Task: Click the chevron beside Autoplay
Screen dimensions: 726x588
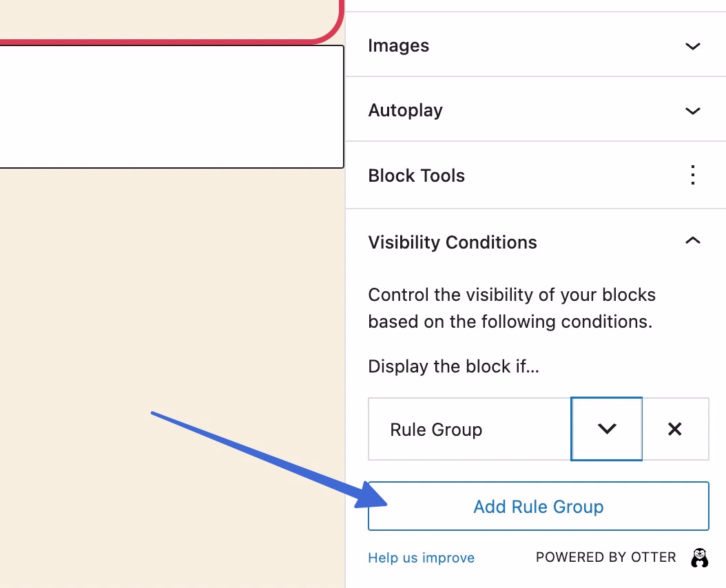Action: (x=692, y=110)
